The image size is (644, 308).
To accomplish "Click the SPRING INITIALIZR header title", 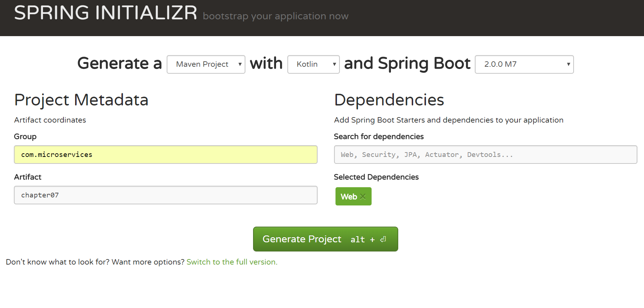I will tap(106, 13).
